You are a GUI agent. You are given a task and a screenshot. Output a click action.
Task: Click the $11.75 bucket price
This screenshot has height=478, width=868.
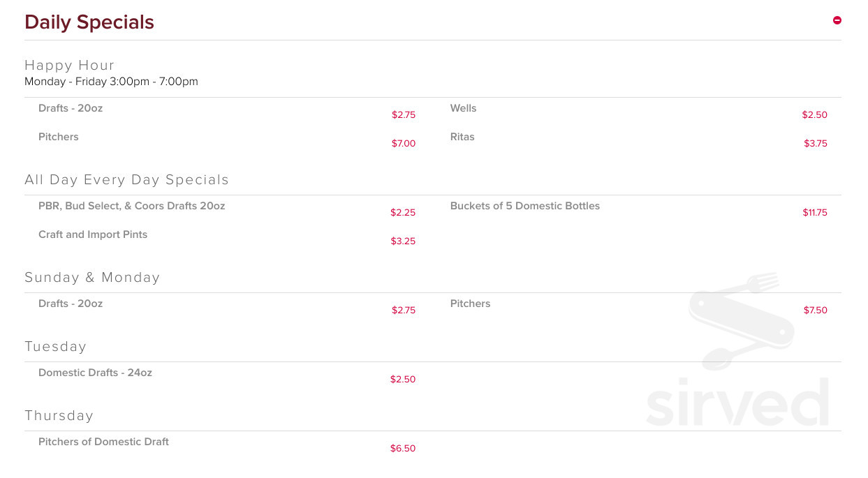point(815,212)
